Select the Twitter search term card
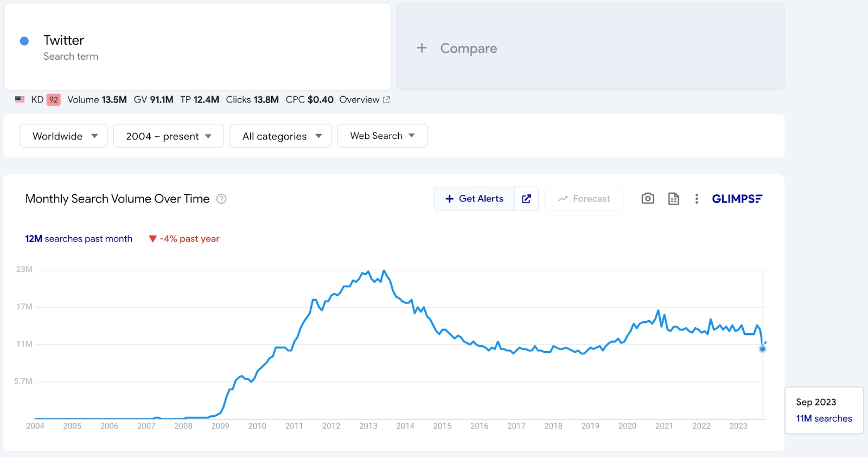 tap(197, 47)
